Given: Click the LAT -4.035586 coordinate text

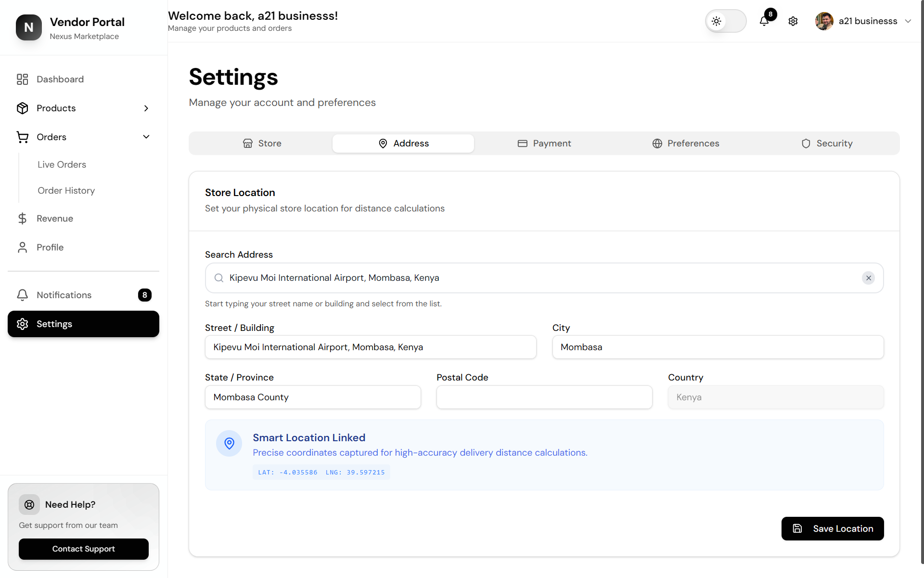Looking at the screenshot, I should pos(288,473).
